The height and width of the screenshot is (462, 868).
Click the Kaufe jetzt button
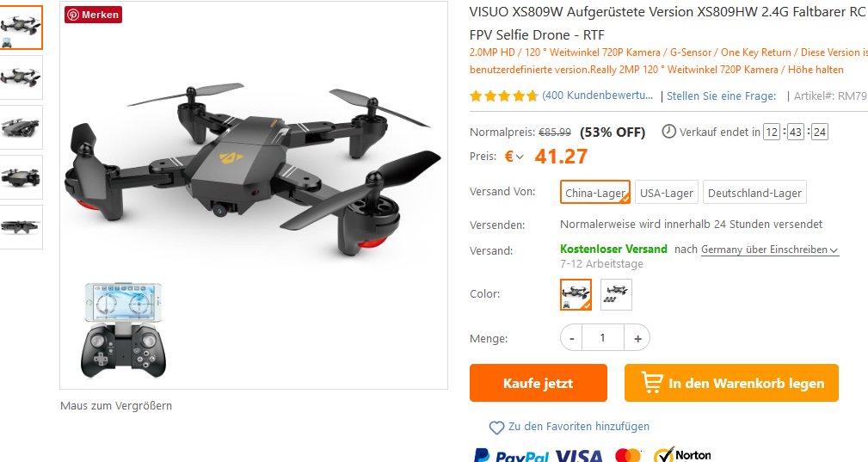[x=538, y=383]
